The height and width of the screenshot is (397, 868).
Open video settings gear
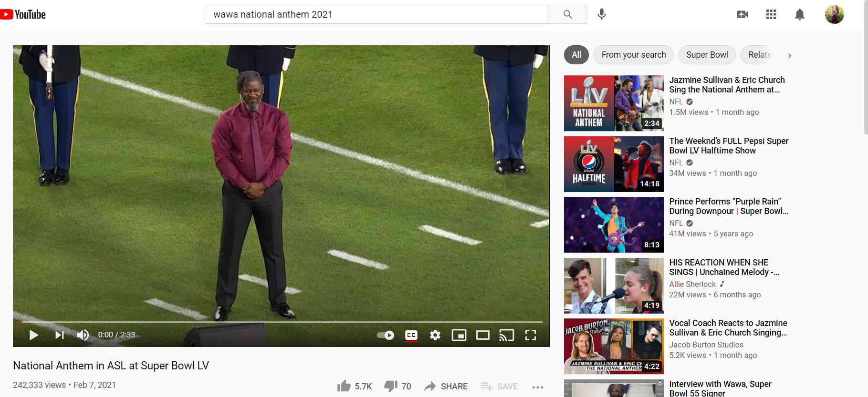[x=435, y=335]
